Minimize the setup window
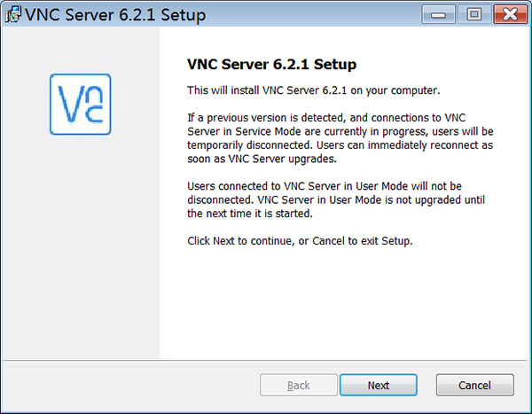This screenshot has width=532, height=414. click(442, 14)
